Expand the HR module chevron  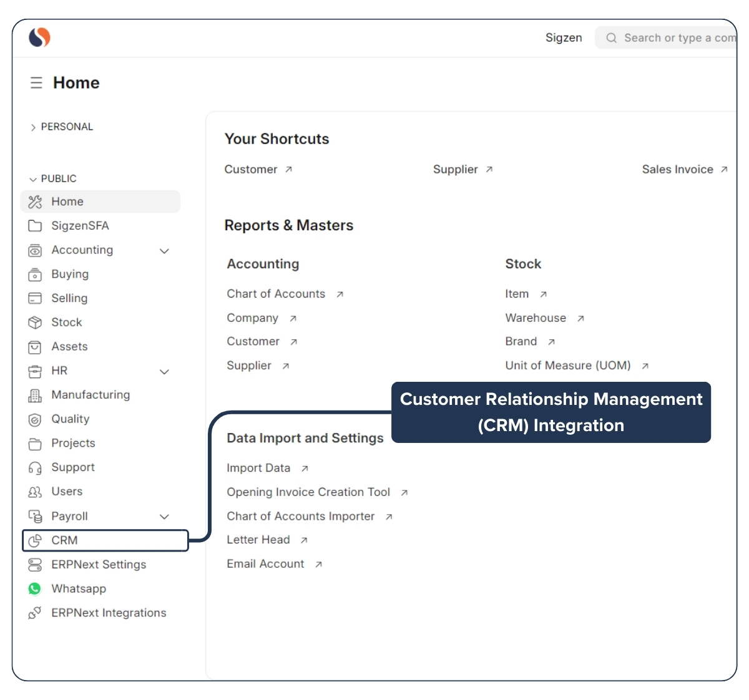164,371
